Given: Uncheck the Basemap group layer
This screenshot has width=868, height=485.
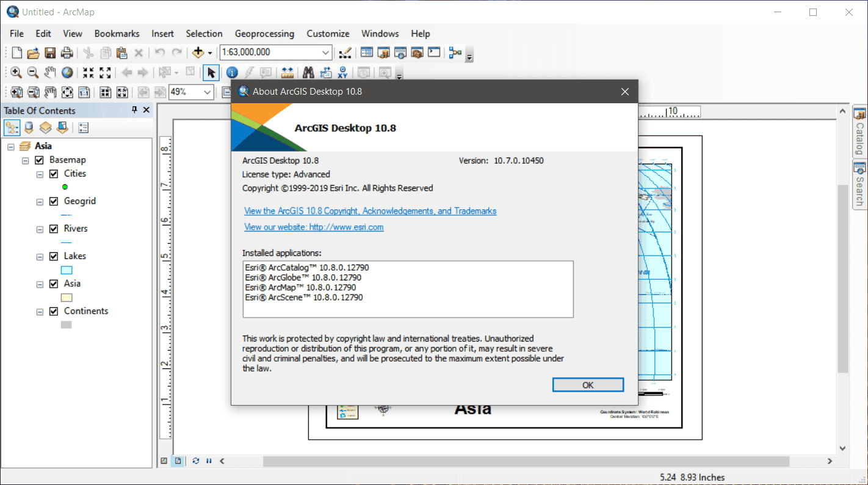Looking at the screenshot, I should click(40, 160).
